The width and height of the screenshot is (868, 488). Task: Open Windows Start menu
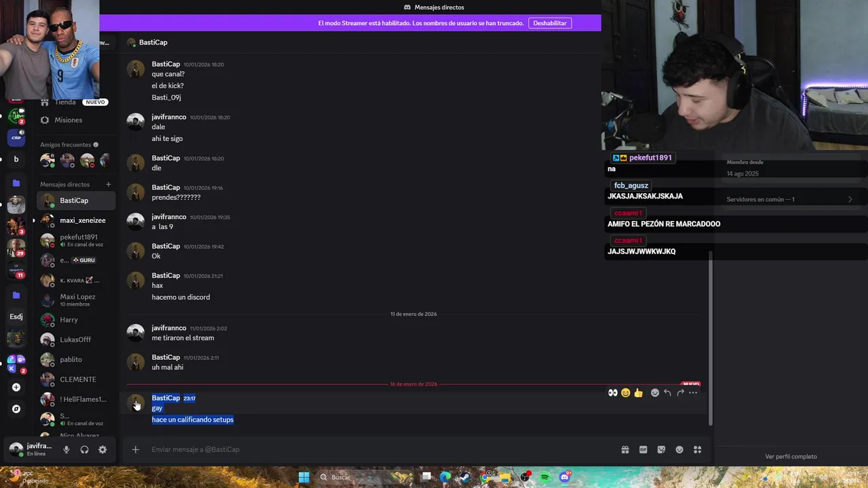pyautogui.click(x=304, y=477)
